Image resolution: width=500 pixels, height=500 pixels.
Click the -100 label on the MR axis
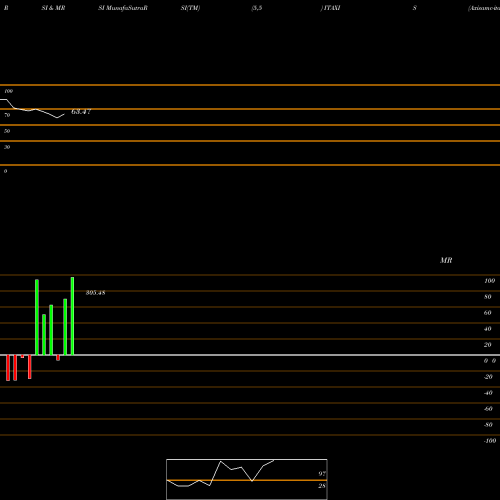(490, 441)
